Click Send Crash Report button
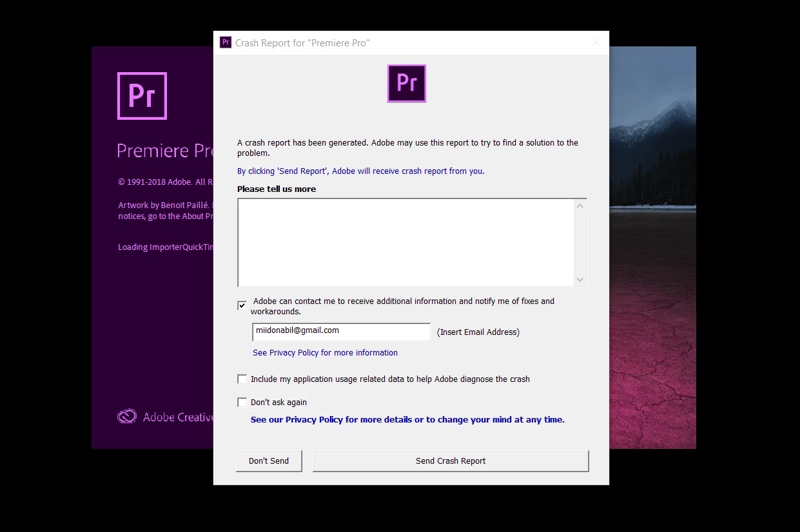Screen dimensions: 800x532 [451, 461]
